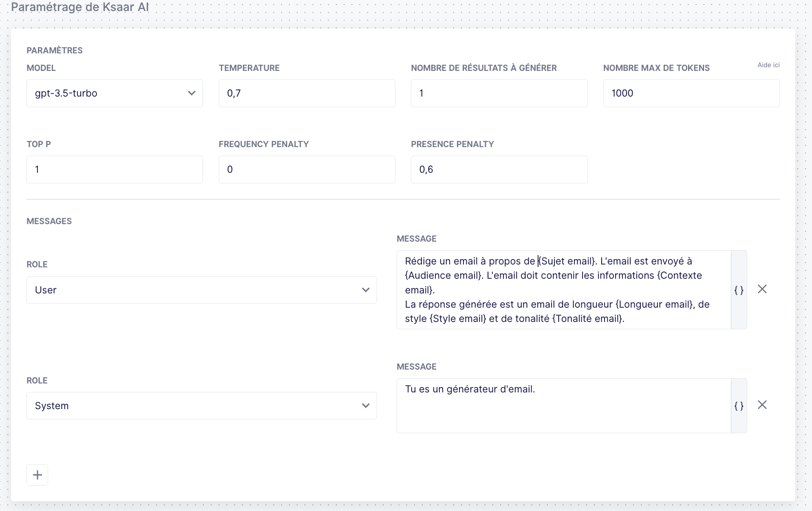Image resolution: width=812 pixels, height=511 pixels.
Task: Click the Presence Penalty input
Action: 499,170
